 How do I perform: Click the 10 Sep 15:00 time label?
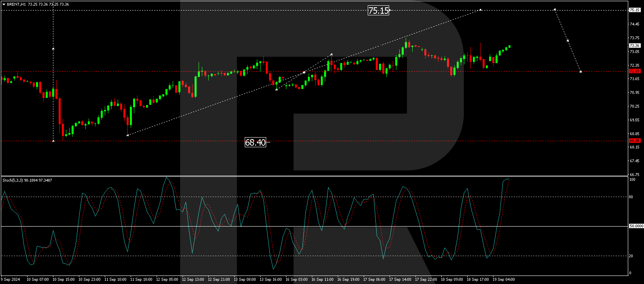coord(64,280)
